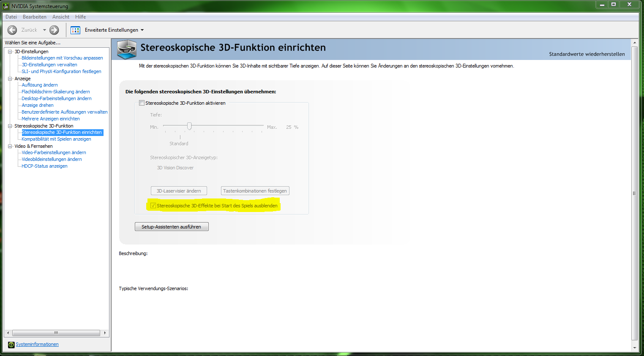Select Anzeige drehen
This screenshot has width=644, height=356.
38,105
